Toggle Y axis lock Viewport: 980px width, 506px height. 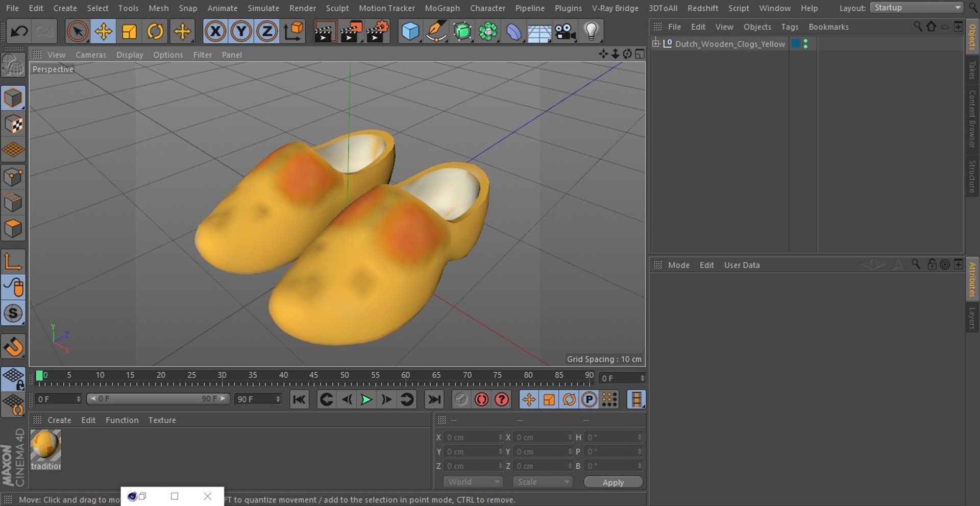click(x=241, y=32)
